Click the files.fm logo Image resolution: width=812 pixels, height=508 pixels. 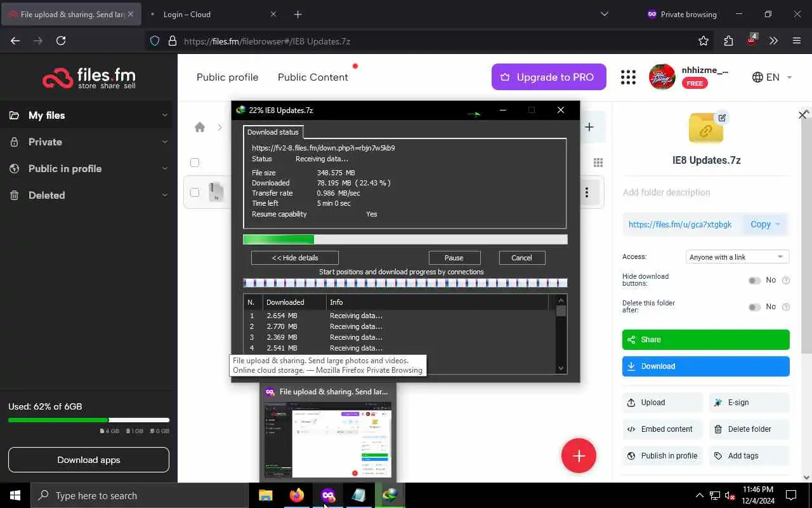click(89, 78)
